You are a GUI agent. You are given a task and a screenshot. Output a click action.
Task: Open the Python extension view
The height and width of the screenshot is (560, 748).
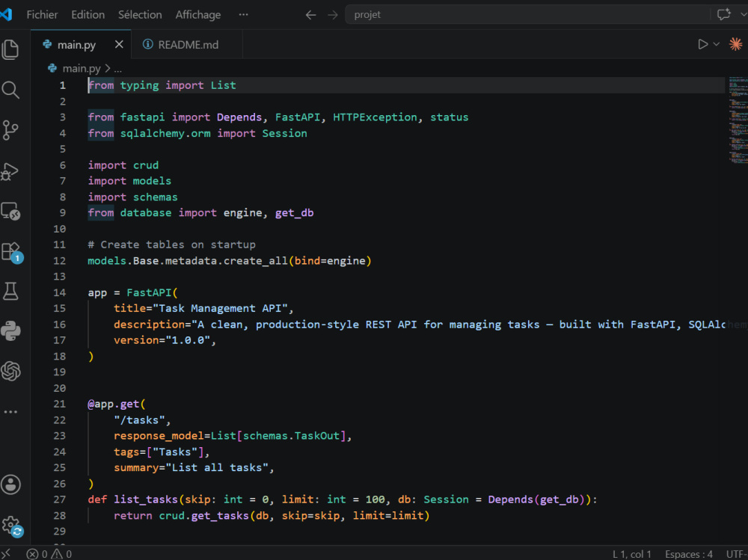click(x=10, y=331)
